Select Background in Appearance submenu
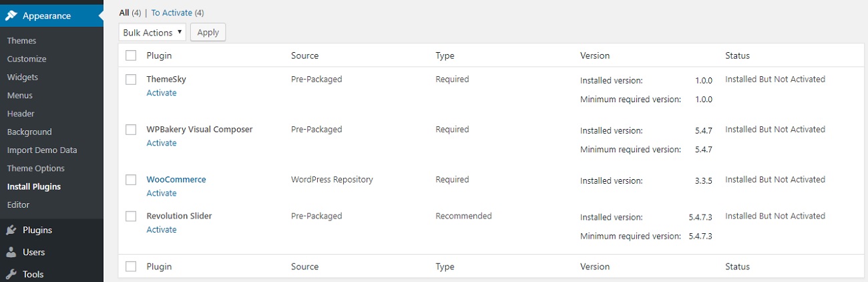The height and width of the screenshot is (282, 868). pyautogui.click(x=29, y=132)
